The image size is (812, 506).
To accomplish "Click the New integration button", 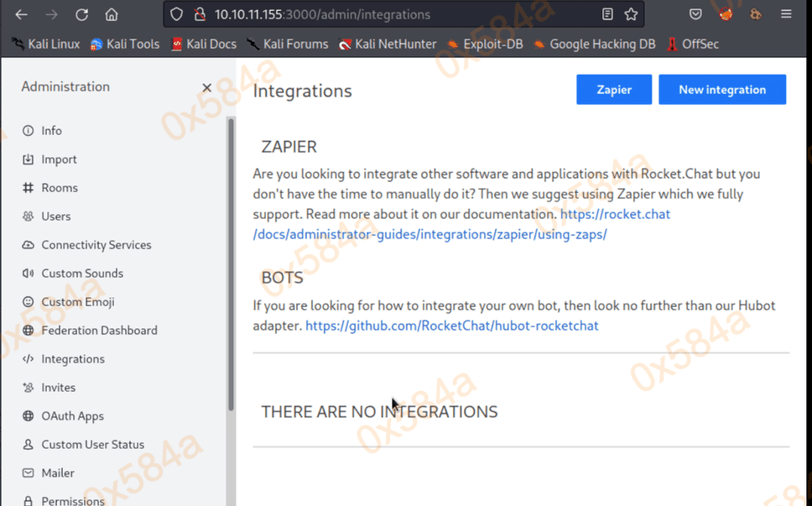I will tap(721, 90).
